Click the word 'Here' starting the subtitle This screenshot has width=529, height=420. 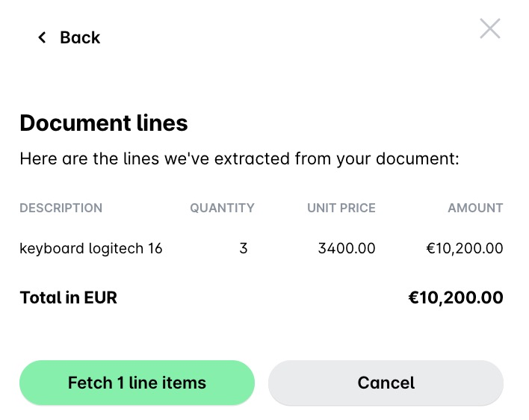point(35,158)
